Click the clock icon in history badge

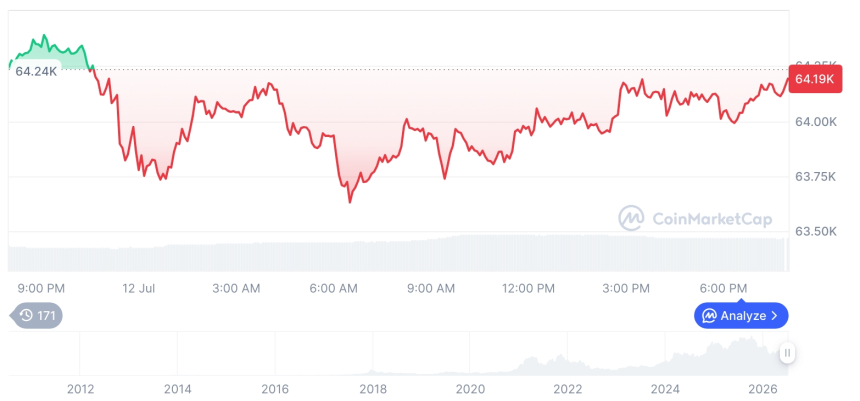(x=26, y=315)
